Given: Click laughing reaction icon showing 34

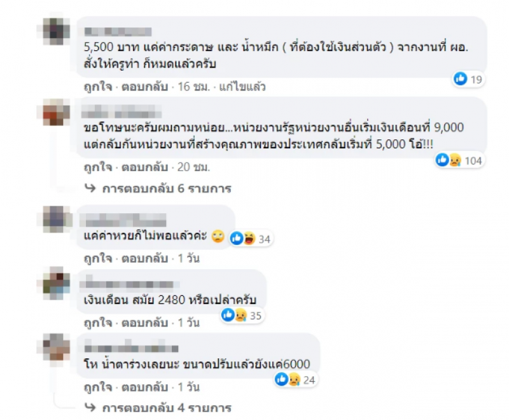Looking at the screenshot, I should pyautogui.click(x=249, y=239).
